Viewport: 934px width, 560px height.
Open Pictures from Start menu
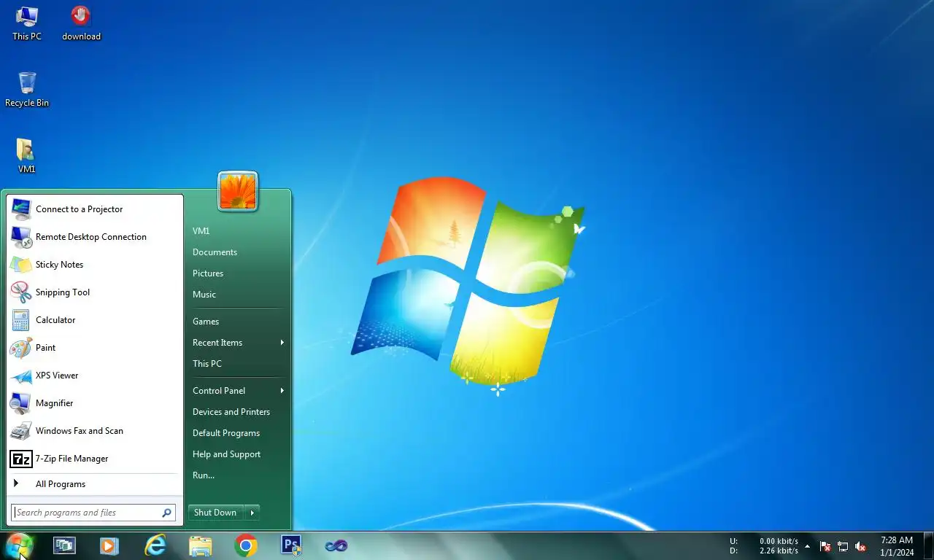(238, 273)
